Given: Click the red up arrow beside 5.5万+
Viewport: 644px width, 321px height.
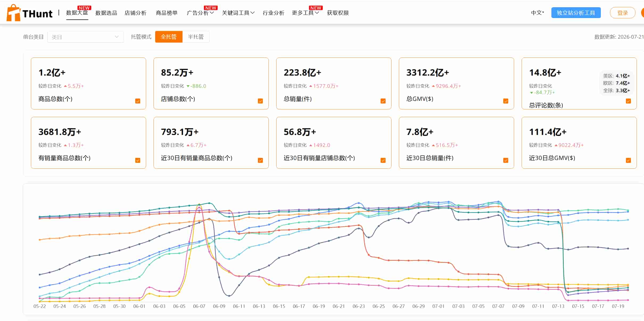Looking at the screenshot, I should 65,86.
